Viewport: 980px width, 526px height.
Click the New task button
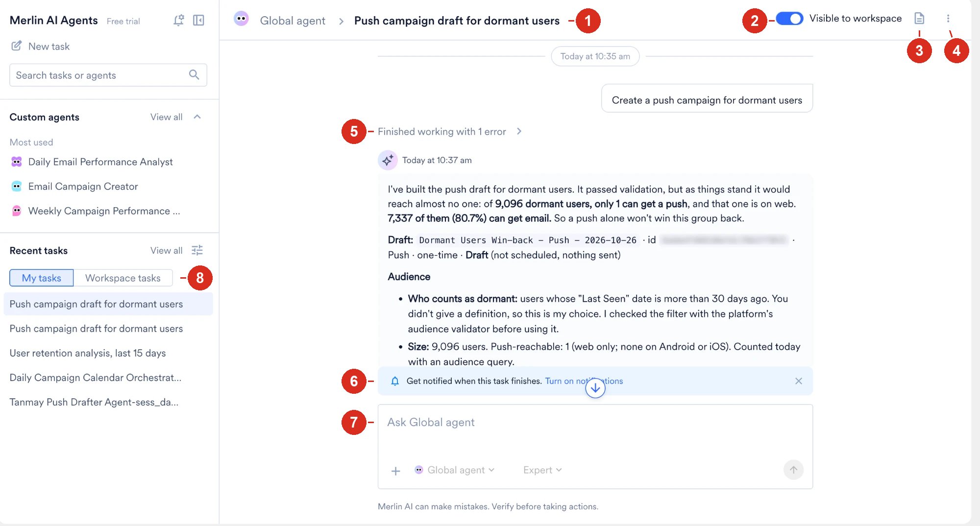click(x=40, y=46)
